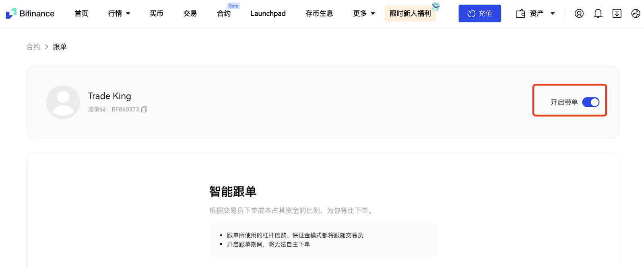Open the notifications bell
The image size is (644, 268).
(598, 14)
